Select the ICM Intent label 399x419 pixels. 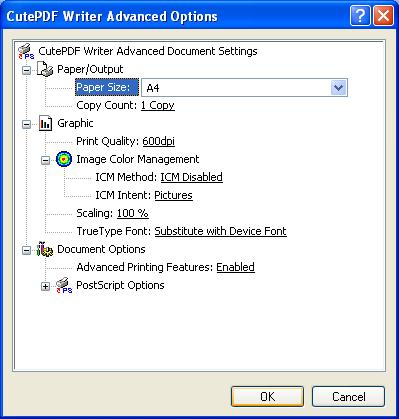pos(123,195)
